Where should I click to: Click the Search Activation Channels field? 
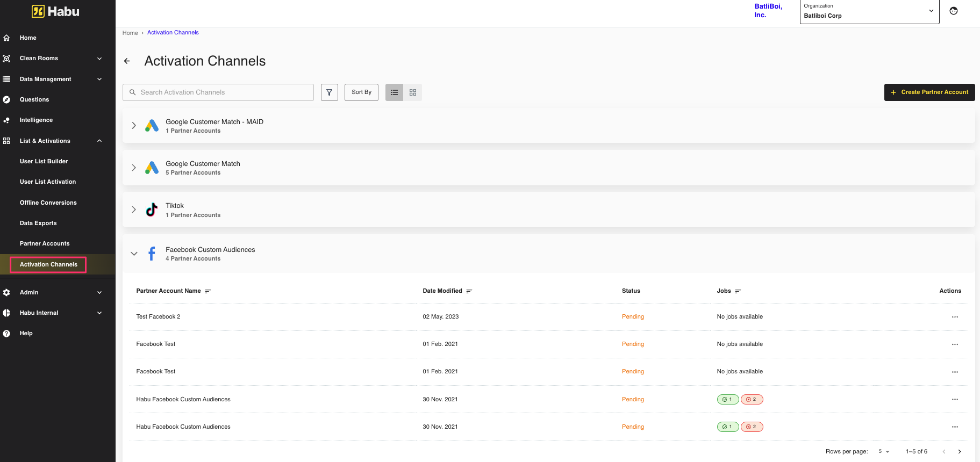(218, 92)
